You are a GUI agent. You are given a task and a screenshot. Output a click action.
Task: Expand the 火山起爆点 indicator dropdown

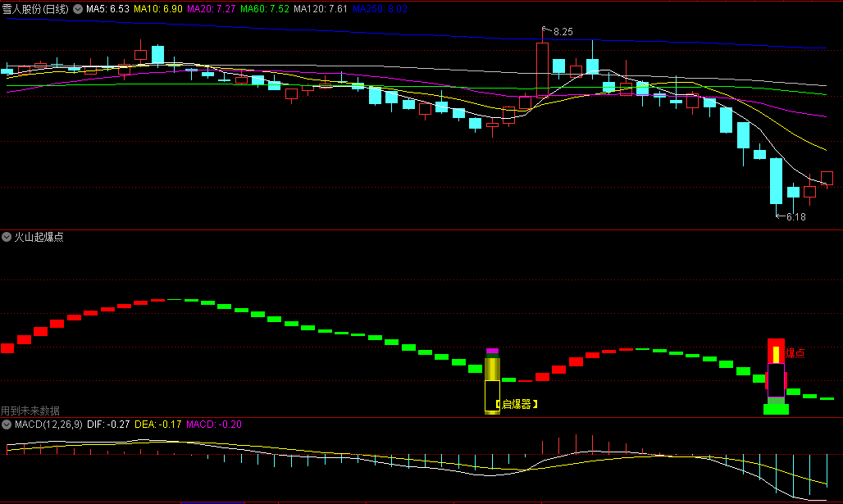point(7,237)
